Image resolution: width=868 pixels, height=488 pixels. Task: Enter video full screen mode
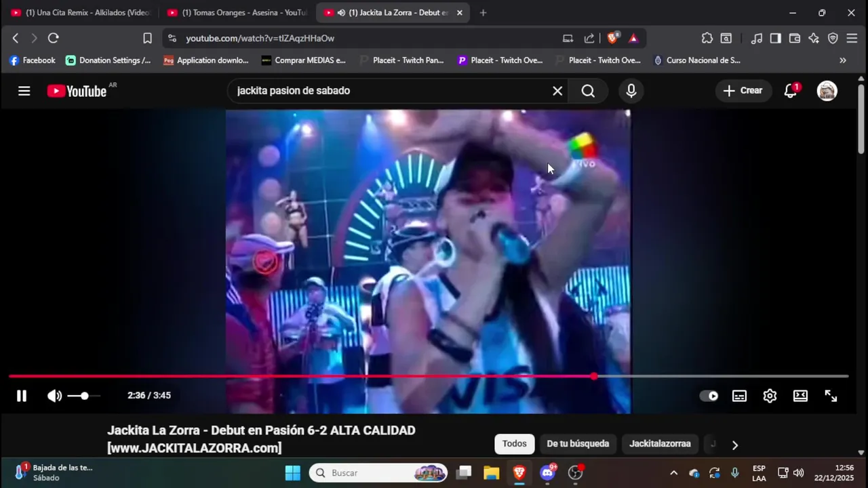(831, 396)
